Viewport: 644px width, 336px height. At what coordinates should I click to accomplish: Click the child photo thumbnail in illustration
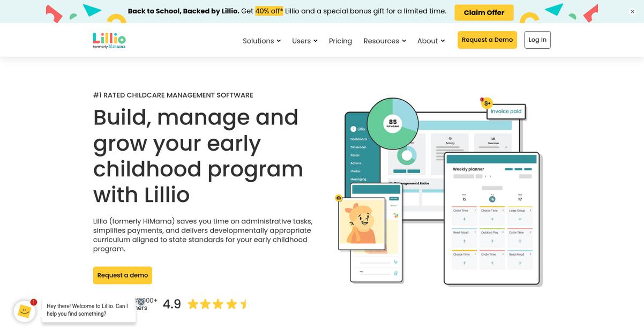pos(362,223)
